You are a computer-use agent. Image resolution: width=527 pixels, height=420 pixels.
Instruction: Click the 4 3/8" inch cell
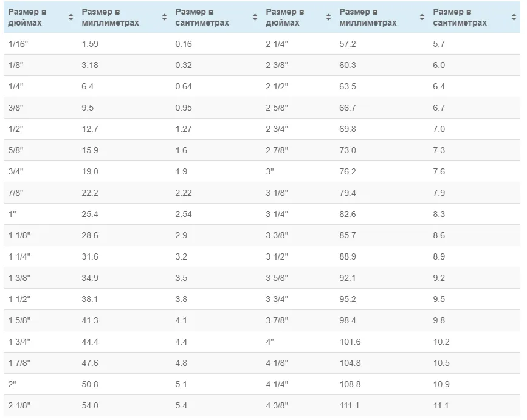click(x=277, y=405)
